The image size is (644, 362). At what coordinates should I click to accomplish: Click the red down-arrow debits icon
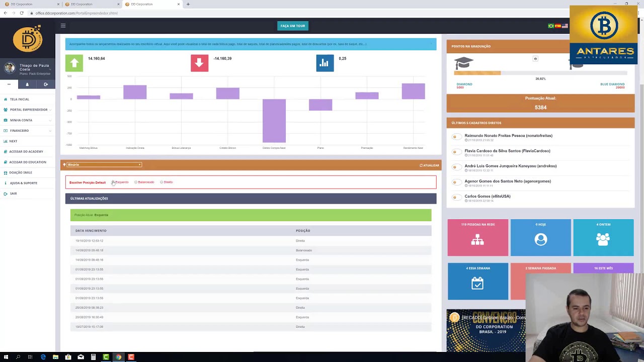tap(199, 63)
